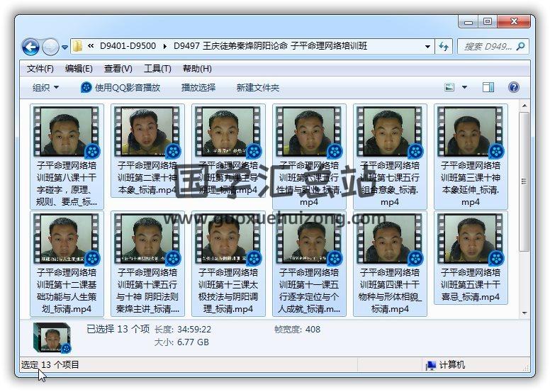Image resolution: width=550 pixels, height=392 pixels.
Task: Open the 文件(F) menu
Action: click(x=40, y=69)
